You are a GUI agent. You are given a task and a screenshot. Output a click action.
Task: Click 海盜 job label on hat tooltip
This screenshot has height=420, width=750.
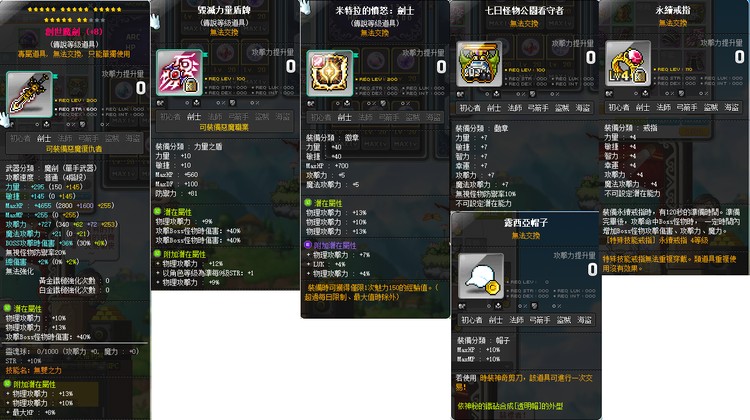click(584, 320)
